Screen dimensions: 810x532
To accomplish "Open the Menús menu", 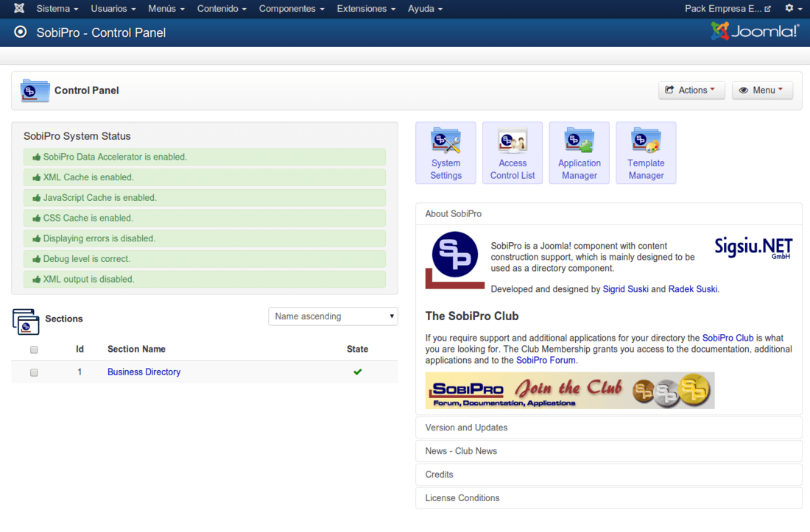I will 166,9.
